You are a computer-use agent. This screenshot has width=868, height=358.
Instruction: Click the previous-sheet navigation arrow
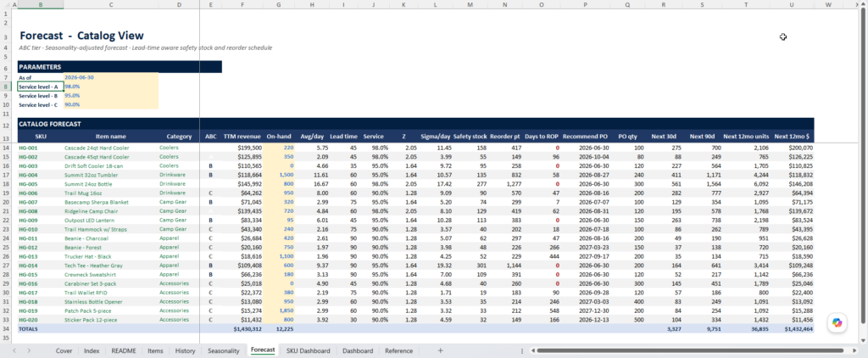[x=14, y=351]
